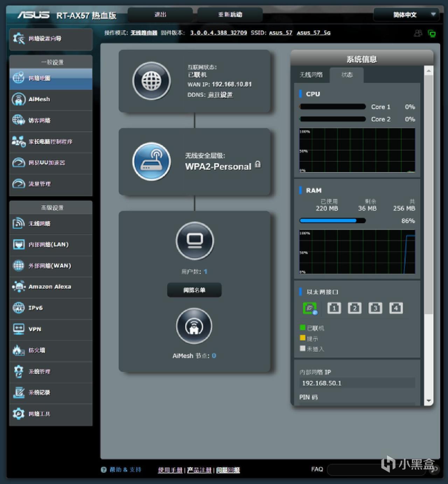This screenshot has width=448, height=484.
Task: Click the help and support question icon
Action: pyautogui.click(x=104, y=470)
